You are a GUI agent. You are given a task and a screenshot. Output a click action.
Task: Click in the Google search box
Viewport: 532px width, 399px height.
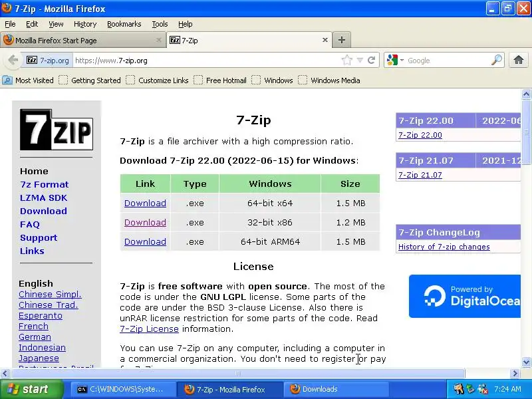[448, 61]
